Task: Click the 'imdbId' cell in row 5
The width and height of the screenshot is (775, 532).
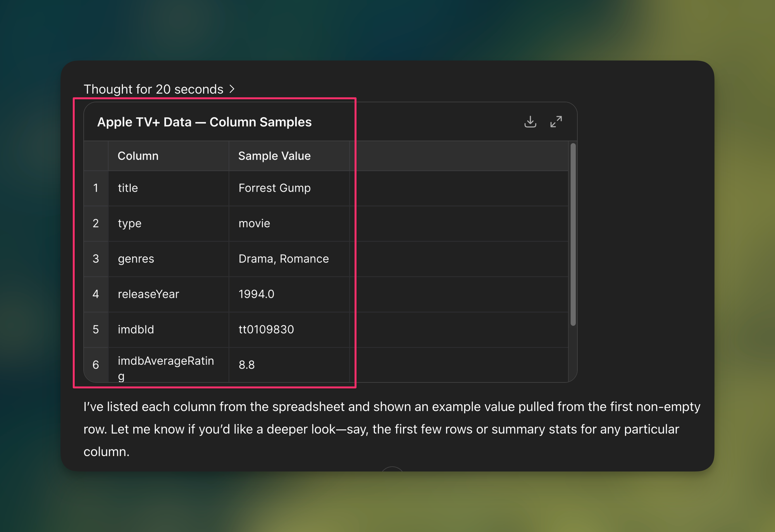Action: [x=168, y=329]
